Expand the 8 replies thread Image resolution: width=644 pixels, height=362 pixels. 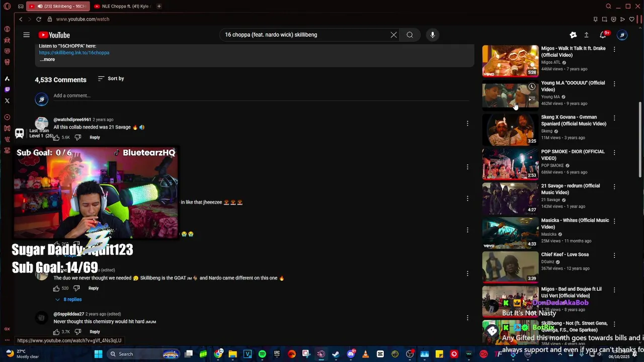(x=68, y=299)
